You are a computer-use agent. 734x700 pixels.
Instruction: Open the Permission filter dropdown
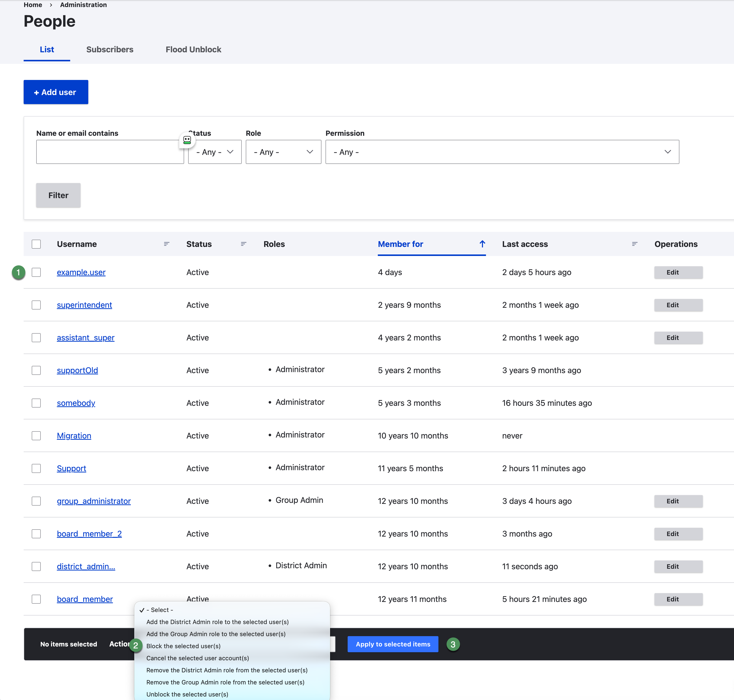[x=502, y=152]
